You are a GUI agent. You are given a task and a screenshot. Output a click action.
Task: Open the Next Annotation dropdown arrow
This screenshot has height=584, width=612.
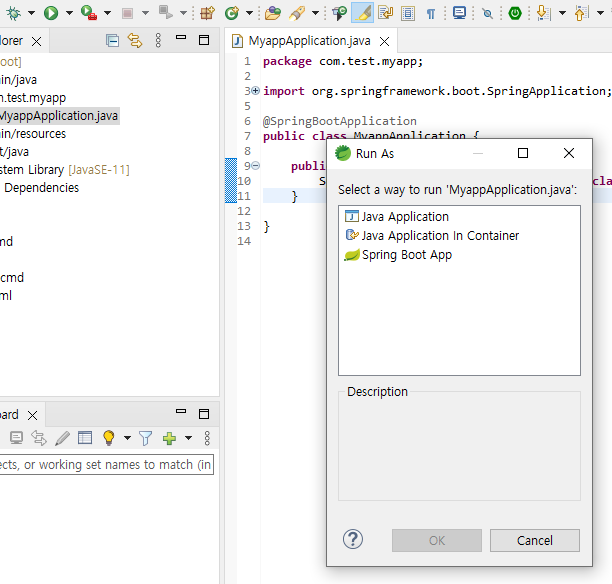pyautogui.click(x=562, y=13)
